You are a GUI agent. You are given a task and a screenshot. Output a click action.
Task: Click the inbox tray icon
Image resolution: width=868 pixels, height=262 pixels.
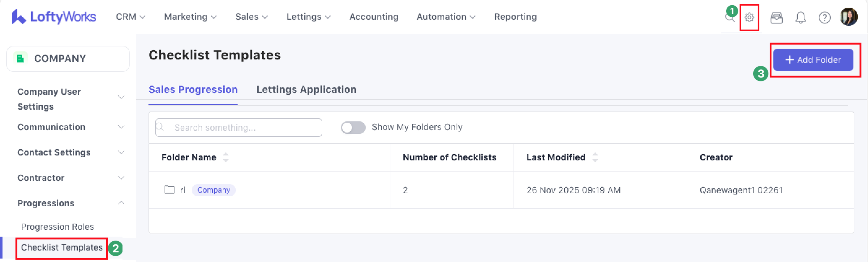pyautogui.click(x=776, y=17)
